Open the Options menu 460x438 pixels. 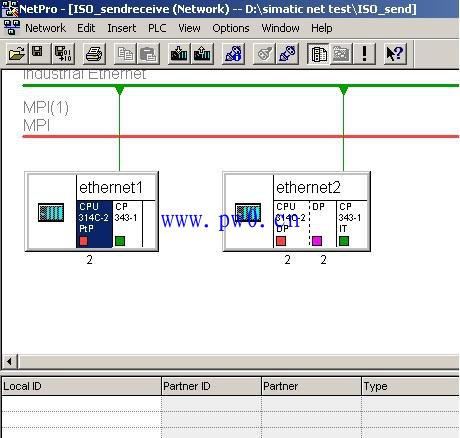pos(231,28)
